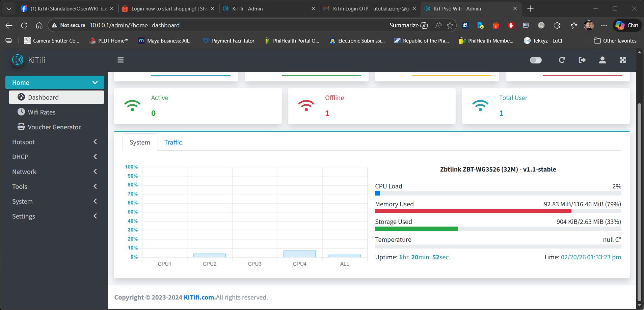Click the Voucher Generator printer icon

point(21,127)
